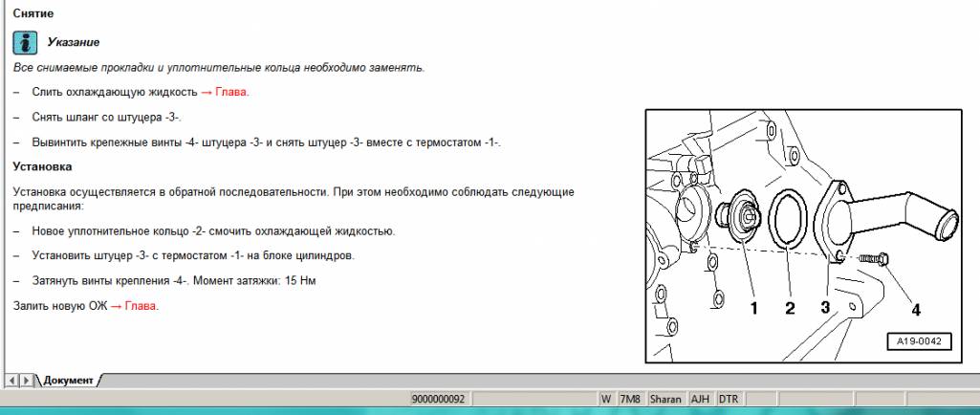Click the 'Sharan' status bar cell
980x415 pixels.
(664, 398)
